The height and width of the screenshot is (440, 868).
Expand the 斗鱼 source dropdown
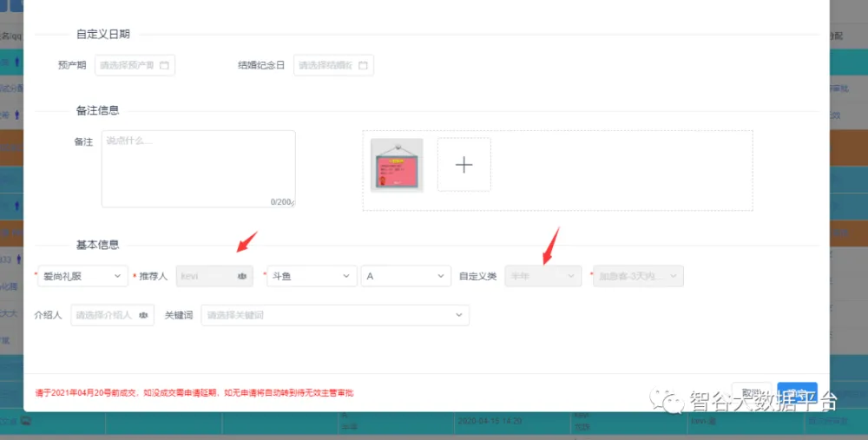coord(311,276)
